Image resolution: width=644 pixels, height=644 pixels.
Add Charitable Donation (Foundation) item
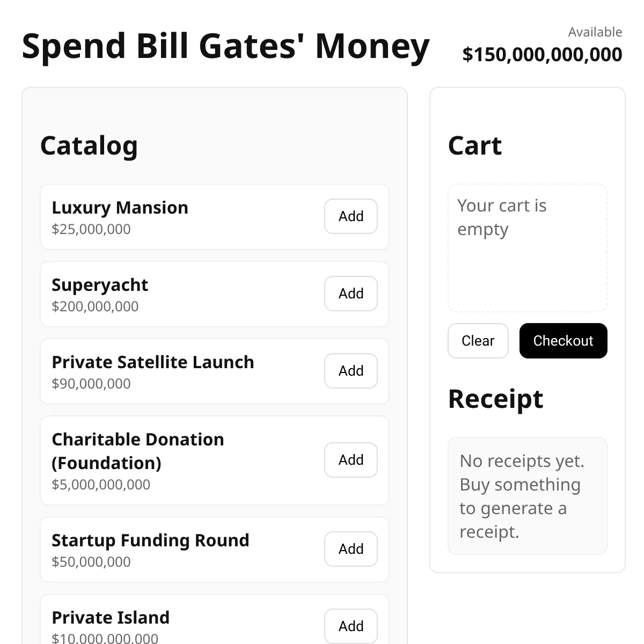[351, 460]
